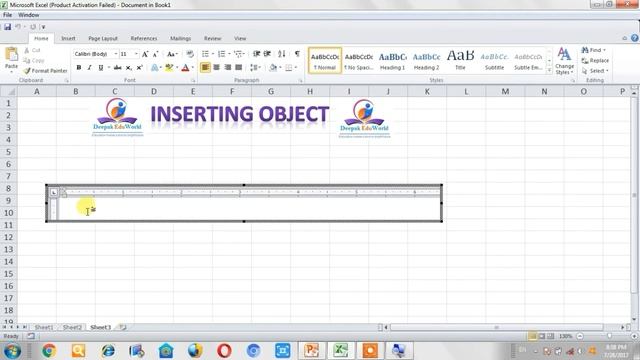Screen dimensions: 640x360
Task: Switch to Page Layout view in status bar
Action: 542,336
